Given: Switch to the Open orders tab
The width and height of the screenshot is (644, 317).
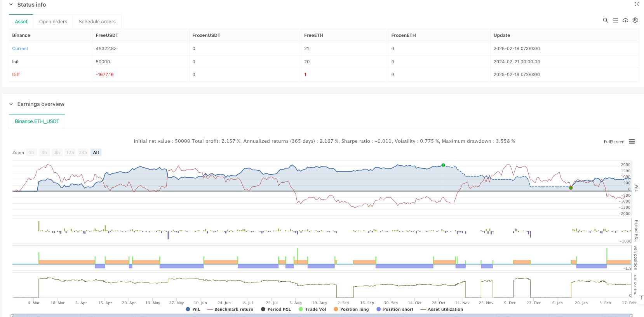Looking at the screenshot, I should point(53,22).
